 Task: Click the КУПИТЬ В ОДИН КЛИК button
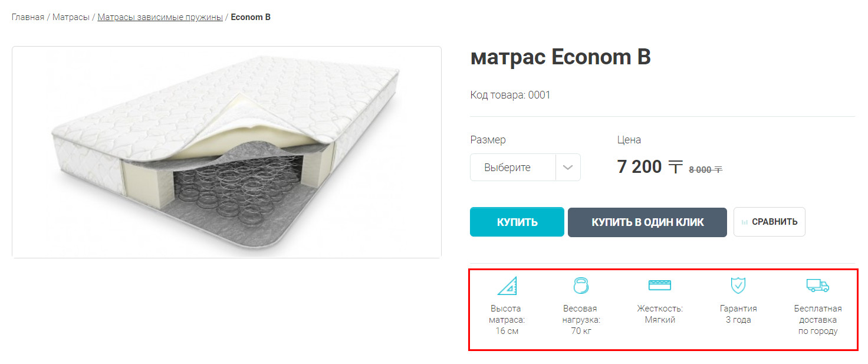(x=647, y=222)
